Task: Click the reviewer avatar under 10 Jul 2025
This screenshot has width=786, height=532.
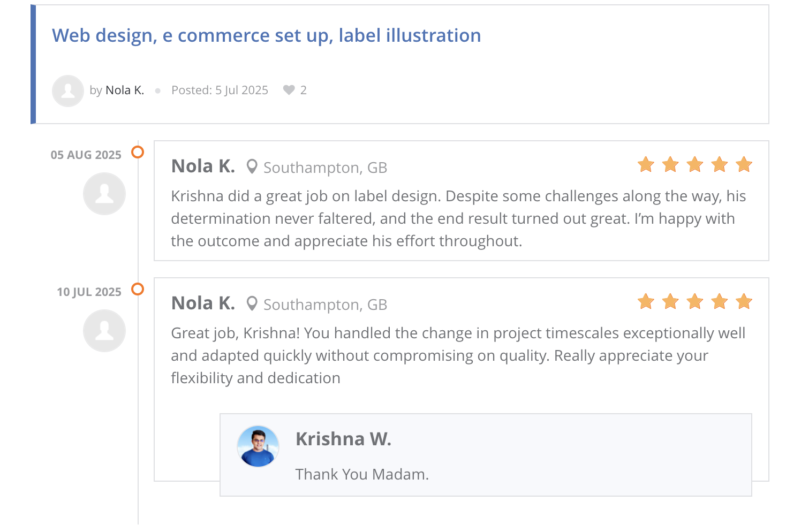Action: tap(104, 331)
